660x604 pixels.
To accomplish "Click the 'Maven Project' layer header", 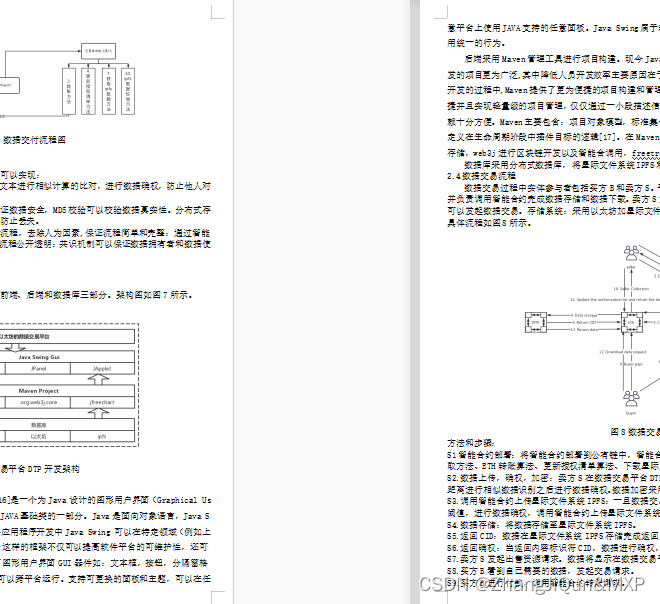I will pyautogui.click(x=40, y=390).
